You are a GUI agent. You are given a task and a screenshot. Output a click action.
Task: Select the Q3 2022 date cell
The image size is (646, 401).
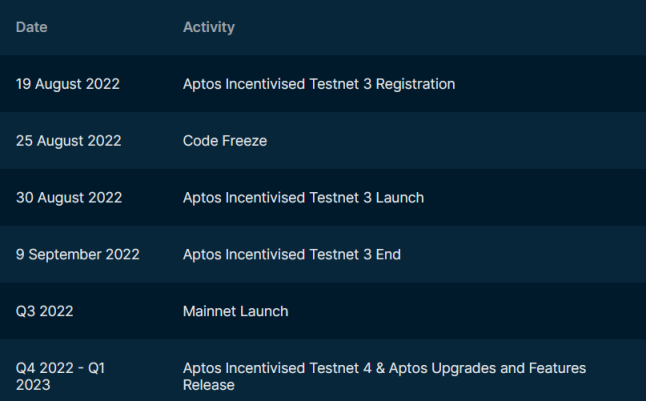[44, 311]
